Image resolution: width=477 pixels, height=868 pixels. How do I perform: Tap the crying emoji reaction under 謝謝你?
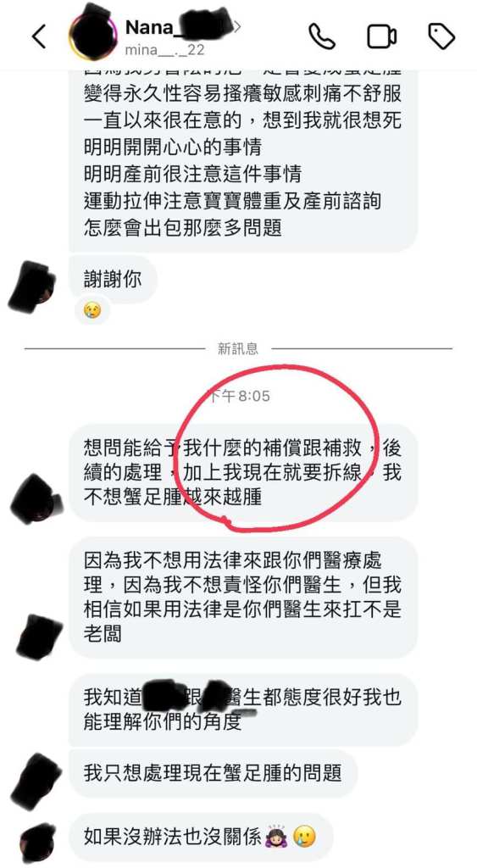[x=89, y=310]
